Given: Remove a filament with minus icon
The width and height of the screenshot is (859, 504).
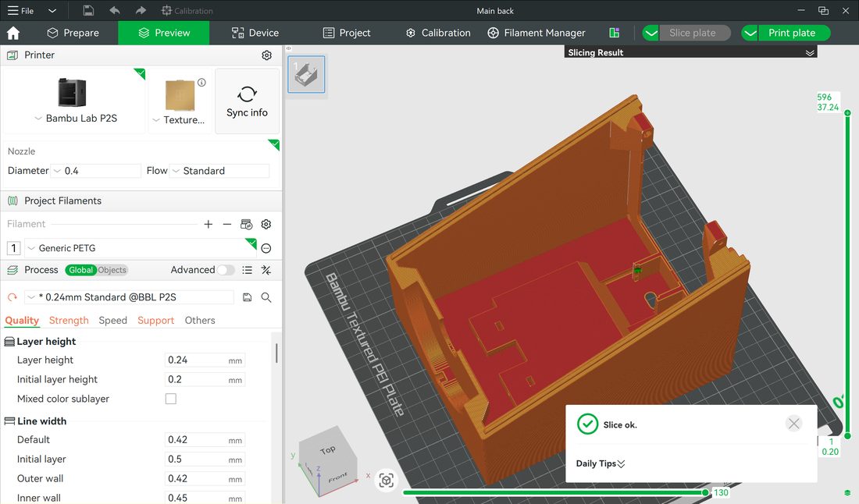Looking at the screenshot, I should (226, 225).
